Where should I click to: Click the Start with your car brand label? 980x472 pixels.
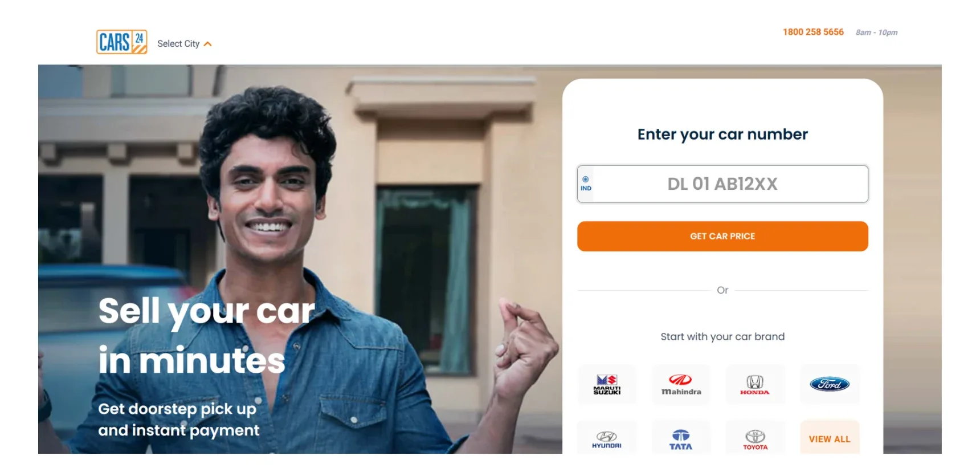(x=722, y=336)
